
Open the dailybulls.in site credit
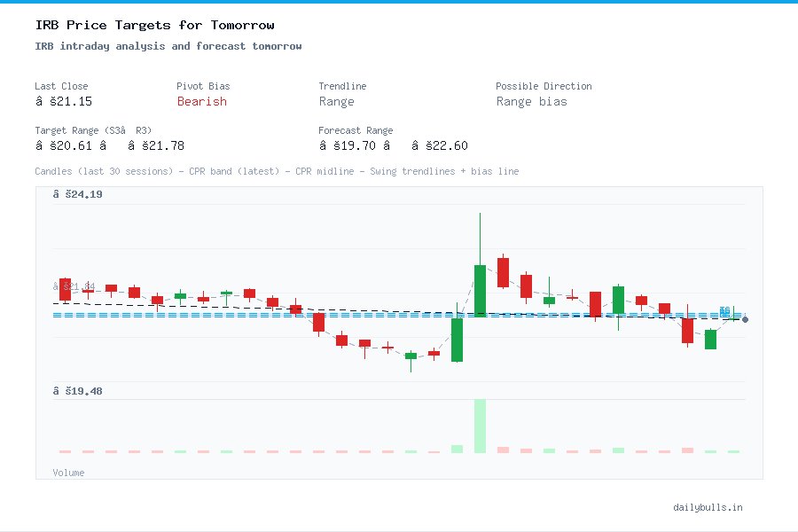[x=708, y=507]
